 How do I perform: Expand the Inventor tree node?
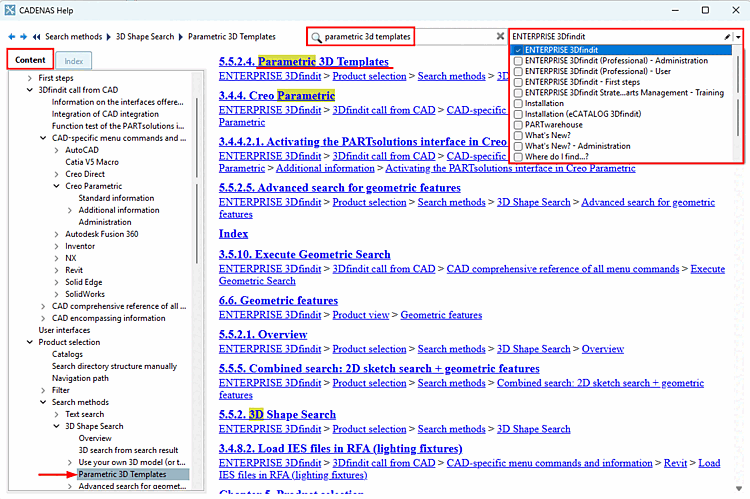56,246
